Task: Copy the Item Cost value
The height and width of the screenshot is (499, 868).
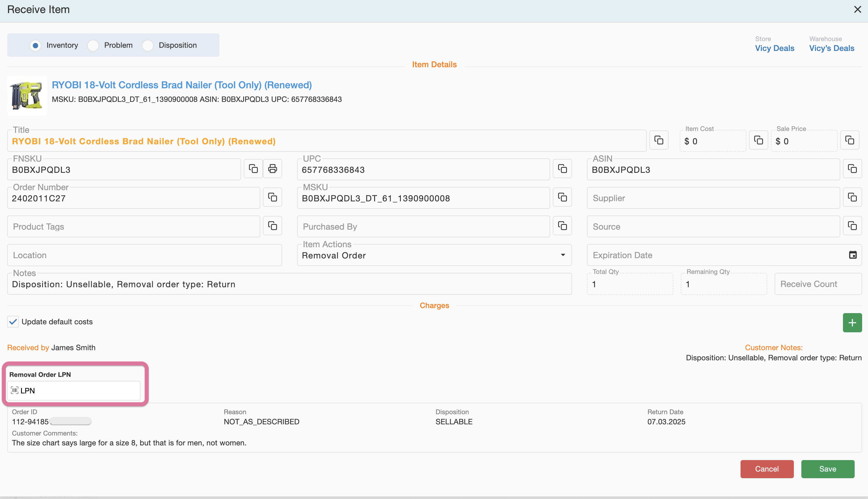Action: (758, 140)
